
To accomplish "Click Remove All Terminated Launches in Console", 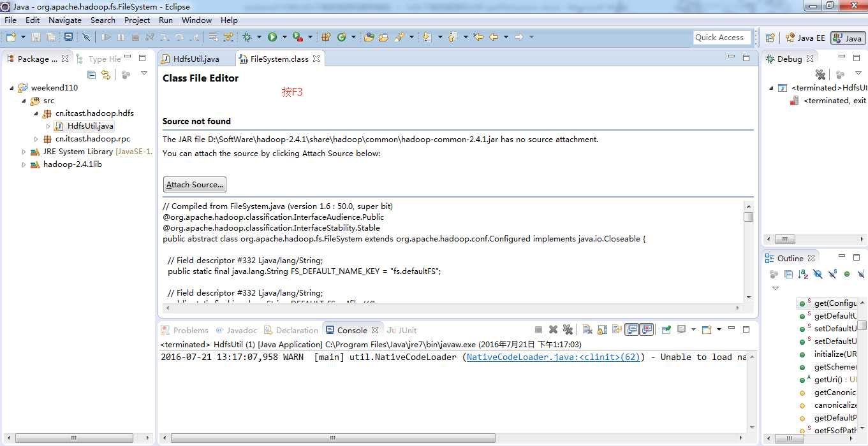I will pos(568,329).
